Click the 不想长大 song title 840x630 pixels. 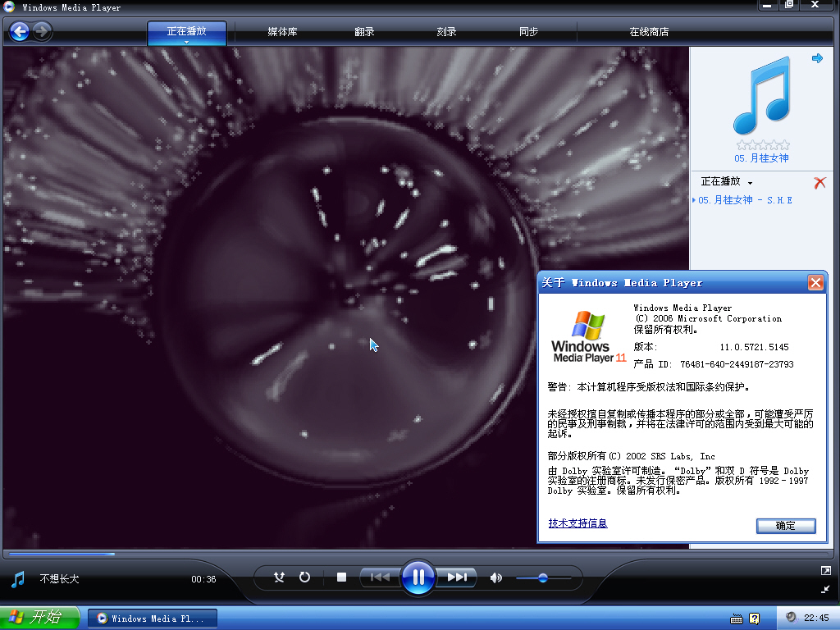59,579
